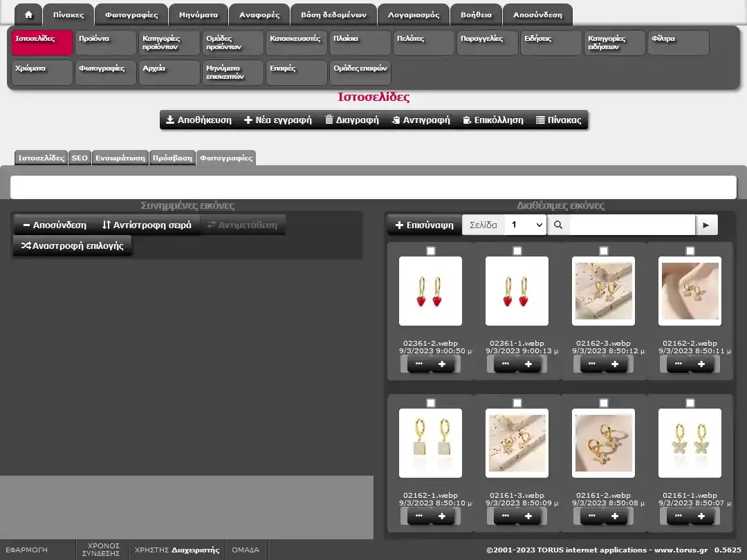The image size is (747, 560).
Task: Click the home icon tab
Action: pos(28,15)
